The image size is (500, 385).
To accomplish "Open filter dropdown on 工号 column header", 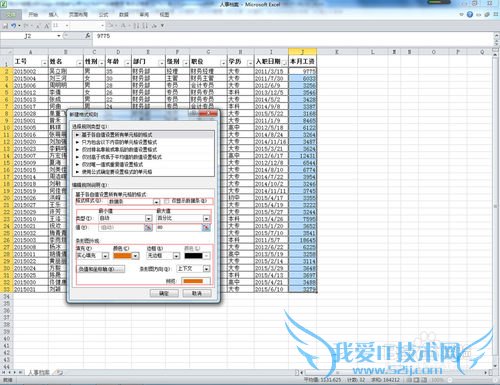I will click(x=44, y=63).
